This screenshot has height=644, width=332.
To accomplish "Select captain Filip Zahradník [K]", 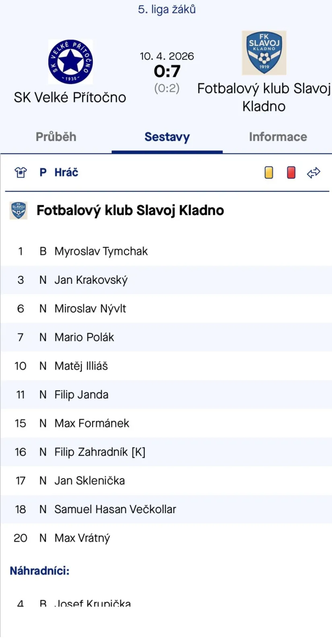I will pos(100,452).
